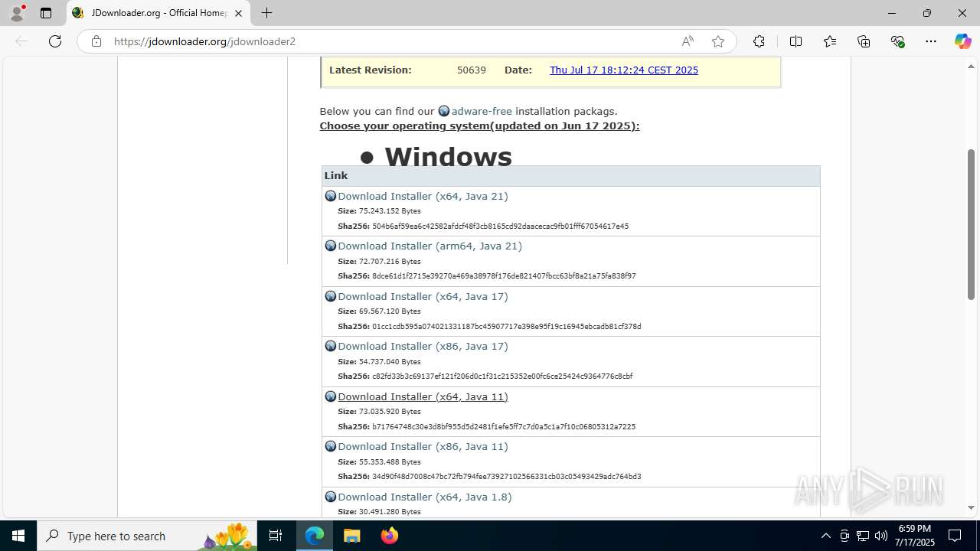Download Installer (x64, Java 21)

pos(423,196)
